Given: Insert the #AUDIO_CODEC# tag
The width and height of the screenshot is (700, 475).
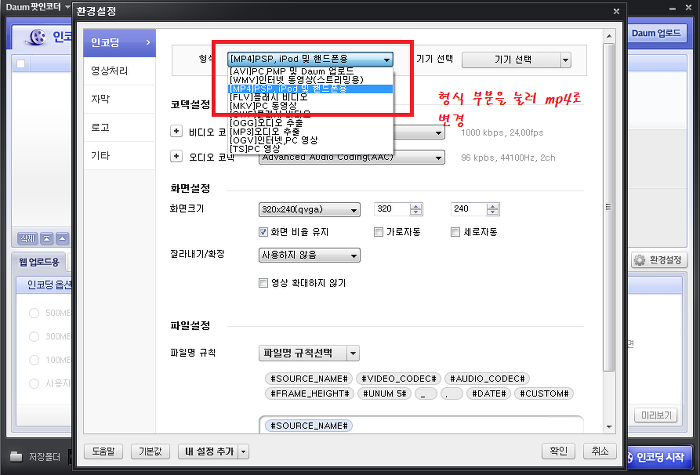Looking at the screenshot, I should tap(487, 379).
